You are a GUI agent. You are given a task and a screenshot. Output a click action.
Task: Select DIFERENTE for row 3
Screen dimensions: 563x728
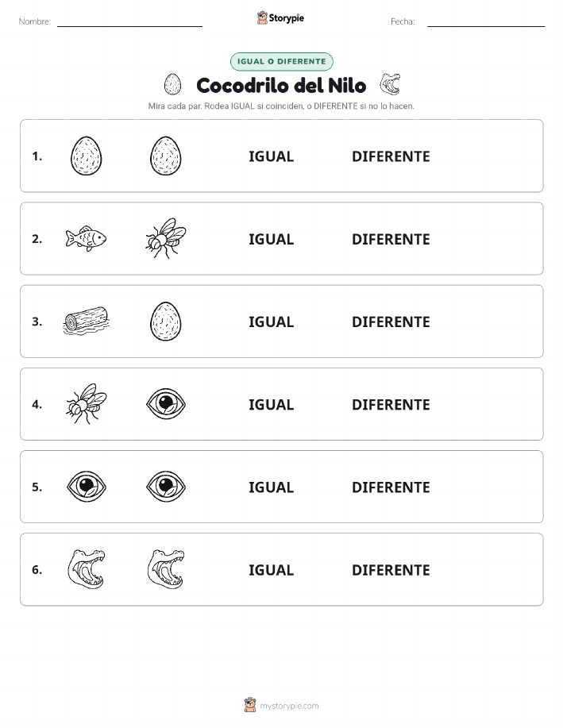[x=391, y=322]
